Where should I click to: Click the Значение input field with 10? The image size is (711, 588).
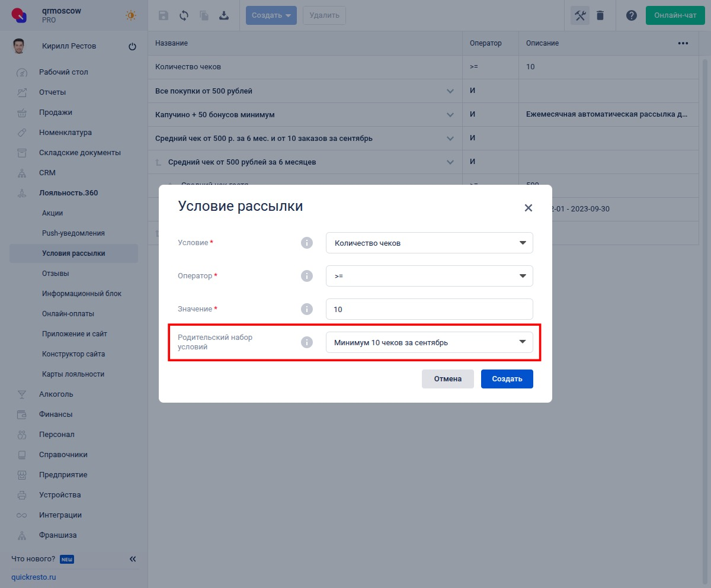tap(430, 309)
